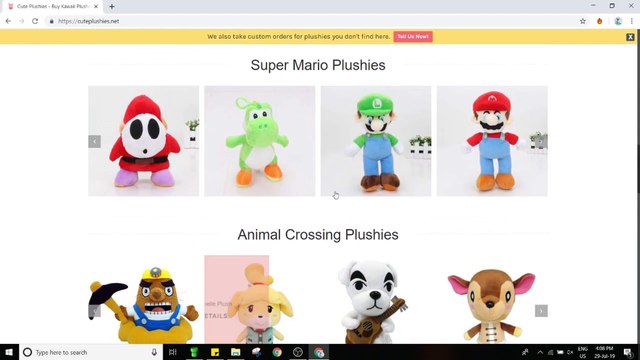The height and width of the screenshot is (360, 640).
Task: Click the Animal Crossing Plushies heading
Action: [318, 235]
